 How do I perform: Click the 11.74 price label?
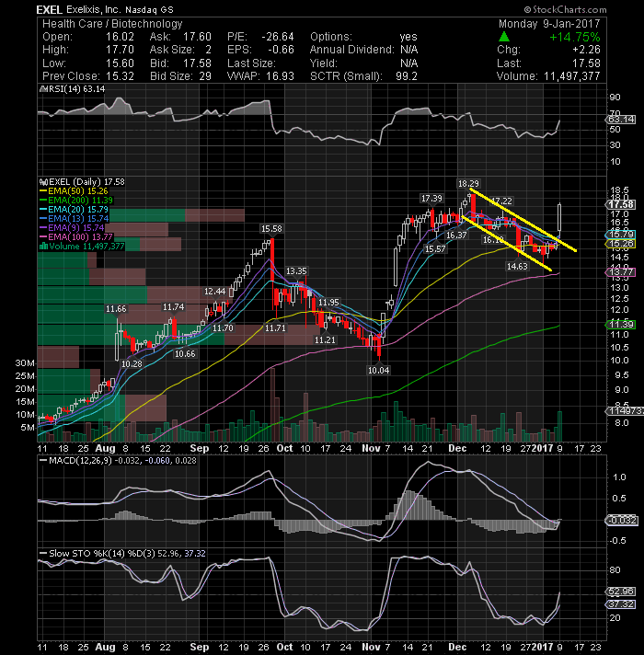tap(173, 307)
